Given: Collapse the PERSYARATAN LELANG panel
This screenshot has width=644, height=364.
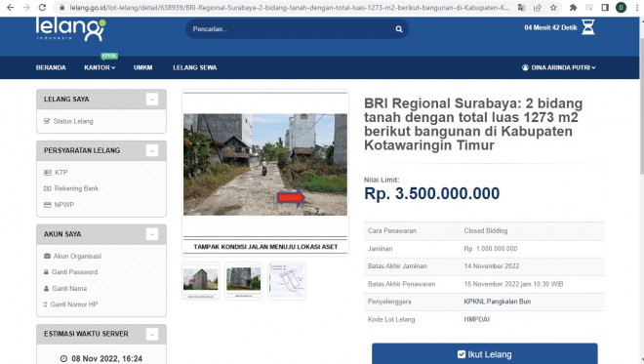Looking at the screenshot, I should [x=152, y=150].
